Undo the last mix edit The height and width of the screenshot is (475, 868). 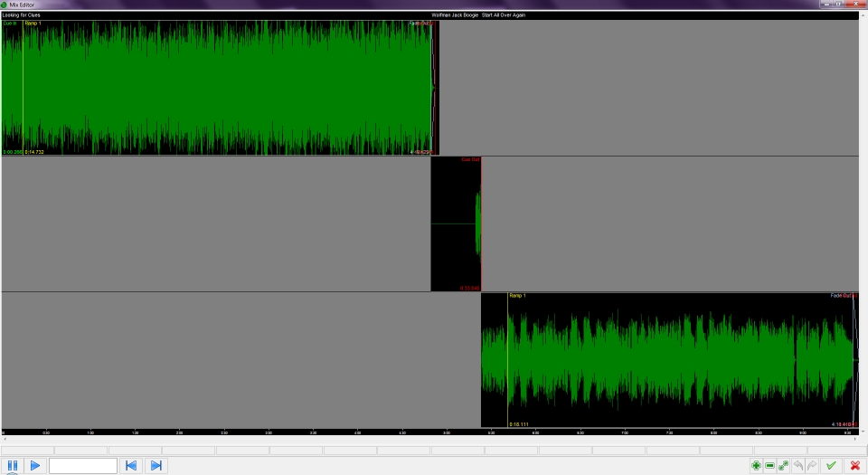coord(798,466)
